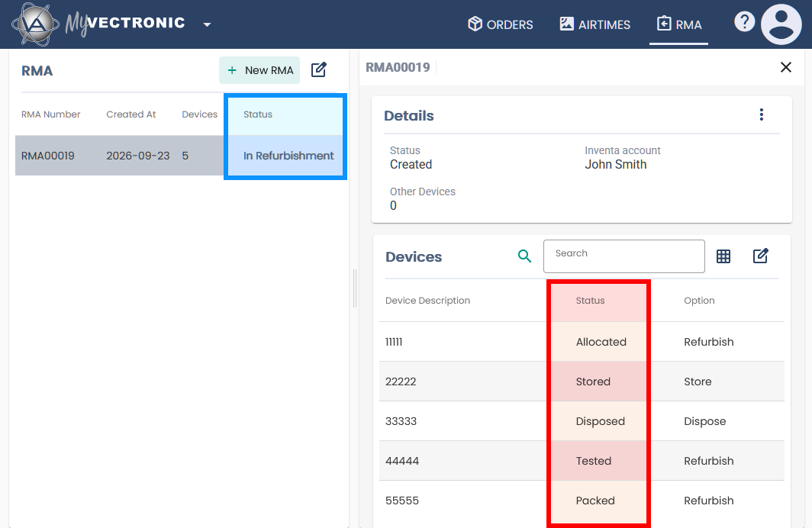Close the RMA00019 detail panel
The image size is (812, 528).
click(x=785, y=67)
